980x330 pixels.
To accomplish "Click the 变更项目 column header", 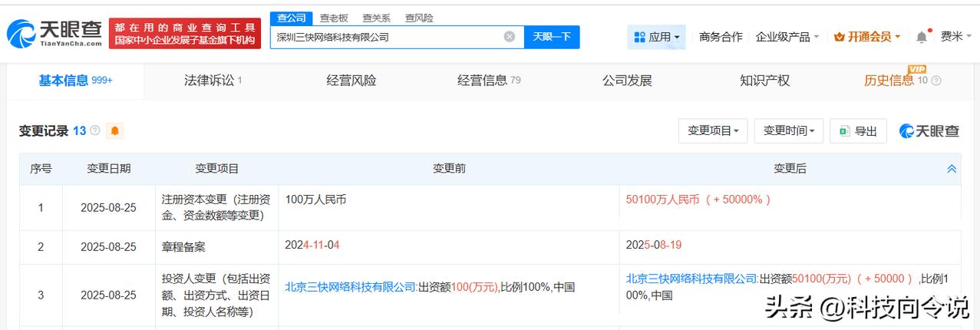I will pos(217,169).
